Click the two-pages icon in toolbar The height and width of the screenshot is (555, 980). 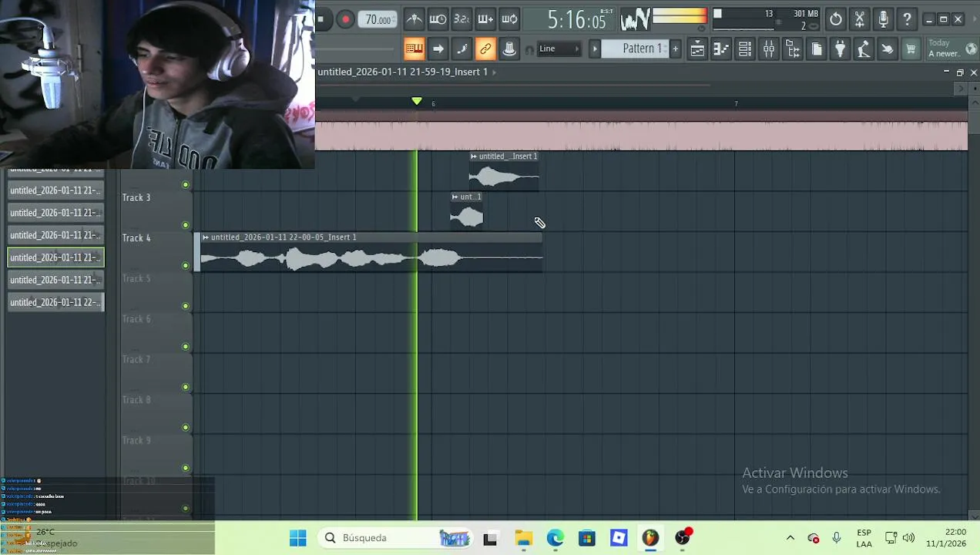point(817,49)
